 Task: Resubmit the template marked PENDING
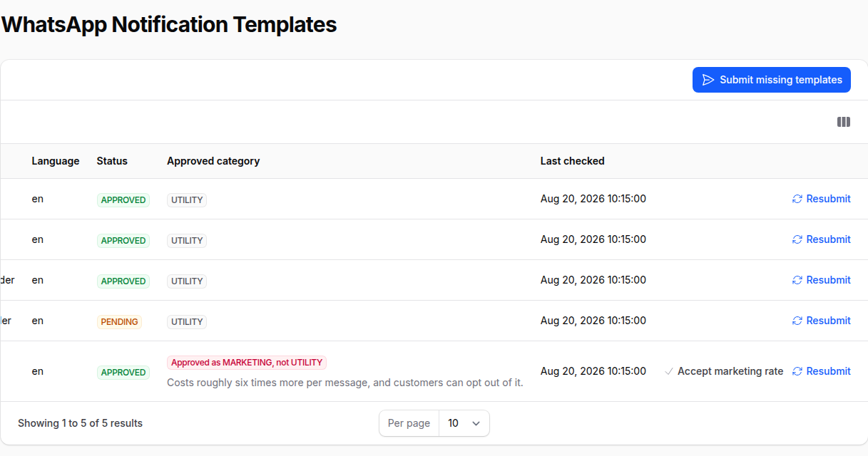pyautogui.click(x=821, y=321)
